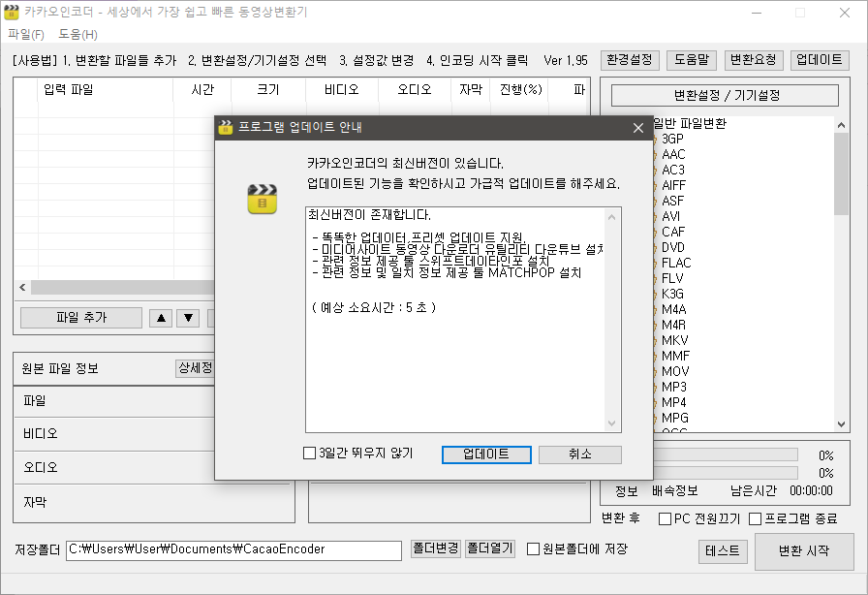Click the upper 0% progress bar
This screenshot has height=595, width=868.
[726, 454]
